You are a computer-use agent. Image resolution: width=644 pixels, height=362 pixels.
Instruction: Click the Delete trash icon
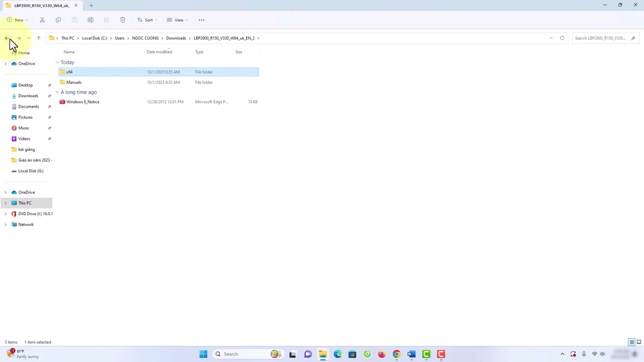[123, 20]
